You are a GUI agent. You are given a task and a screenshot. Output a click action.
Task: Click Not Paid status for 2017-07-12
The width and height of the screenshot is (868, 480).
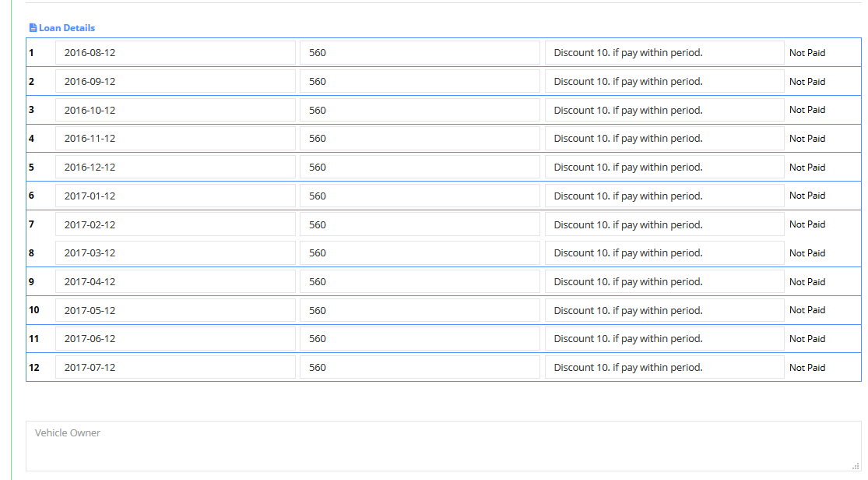pos(807,368)
